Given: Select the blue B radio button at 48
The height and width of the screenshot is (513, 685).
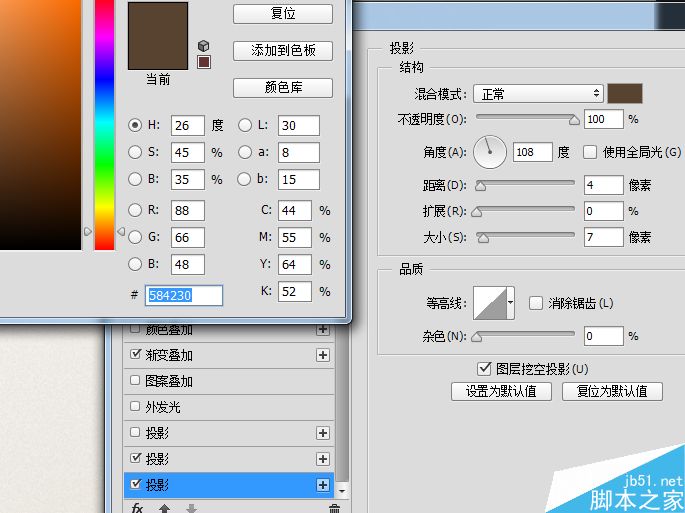Looking at the screenshot, I should [x=135, y=264].
